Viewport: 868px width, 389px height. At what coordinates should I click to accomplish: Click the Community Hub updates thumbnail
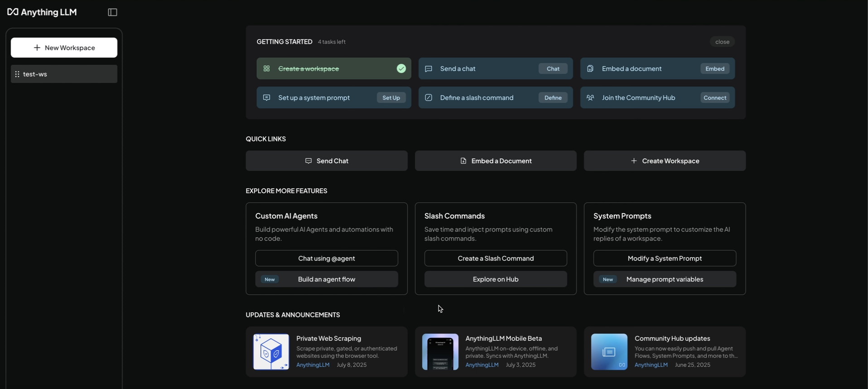click(x=609, y=352)
